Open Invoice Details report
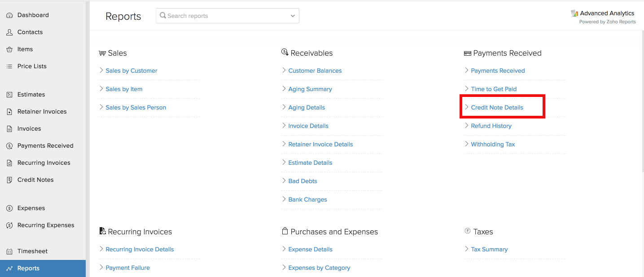Screen dimensions: 644x277 click(308, 126)
